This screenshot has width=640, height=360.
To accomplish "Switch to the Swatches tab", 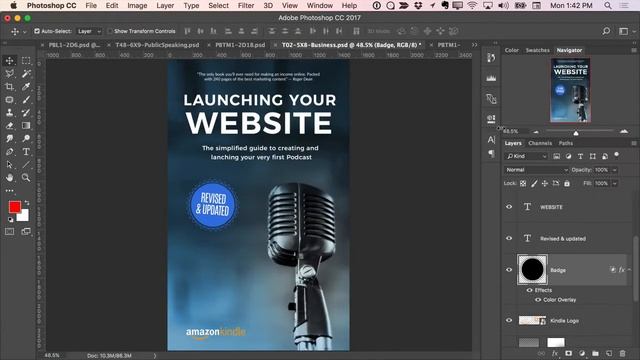I will (x=538, y=50).
